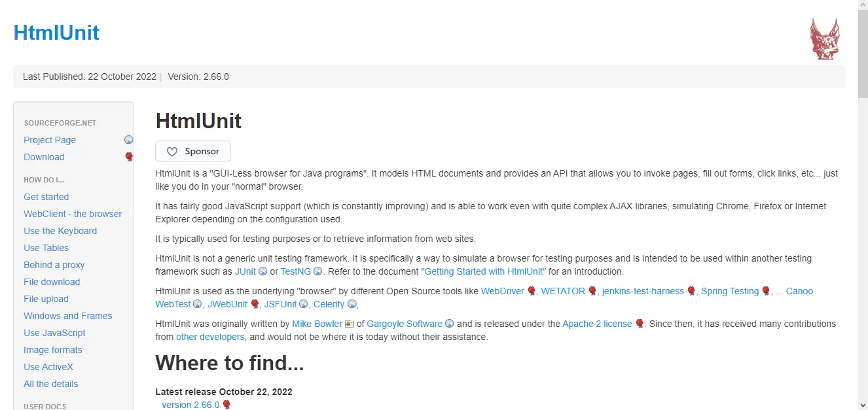The image size is (868, 410).
Task: Select Get started in the sidebar
Action: [46, 196]
